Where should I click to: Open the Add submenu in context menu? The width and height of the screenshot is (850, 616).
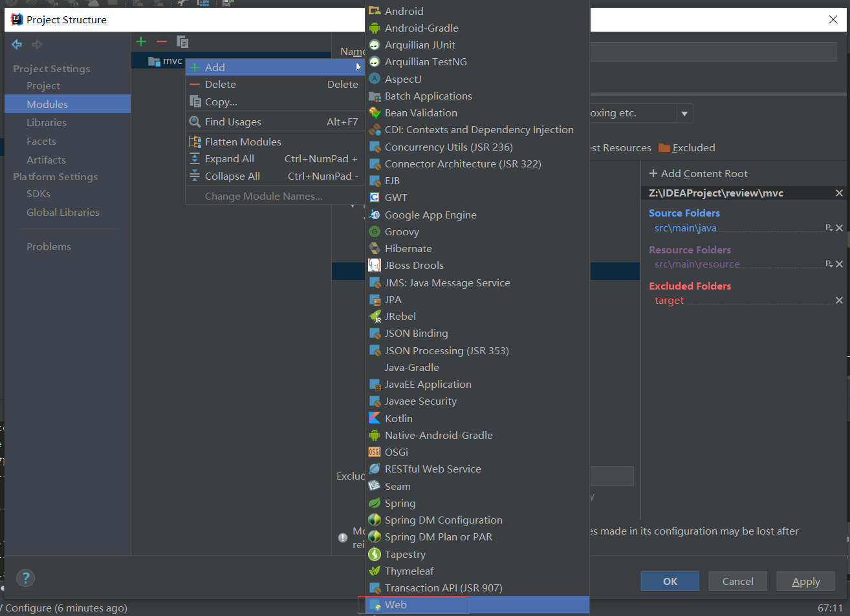275,67
